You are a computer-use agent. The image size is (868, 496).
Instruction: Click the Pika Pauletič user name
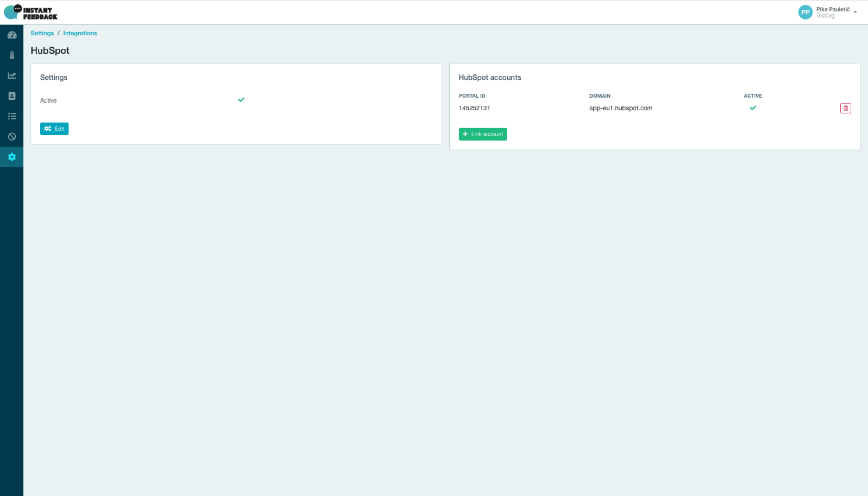pos(833,9)
